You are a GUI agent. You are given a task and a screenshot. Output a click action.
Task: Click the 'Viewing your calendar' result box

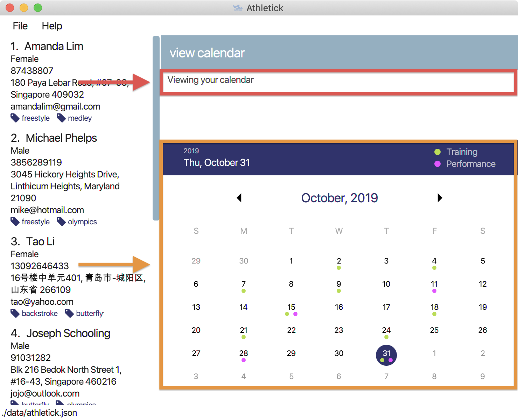tap(339, 83)
